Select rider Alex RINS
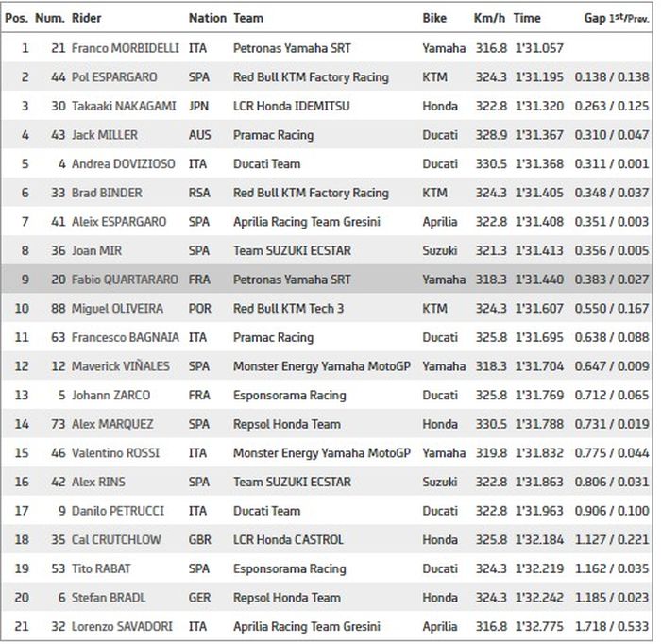 tap(98, 482)
